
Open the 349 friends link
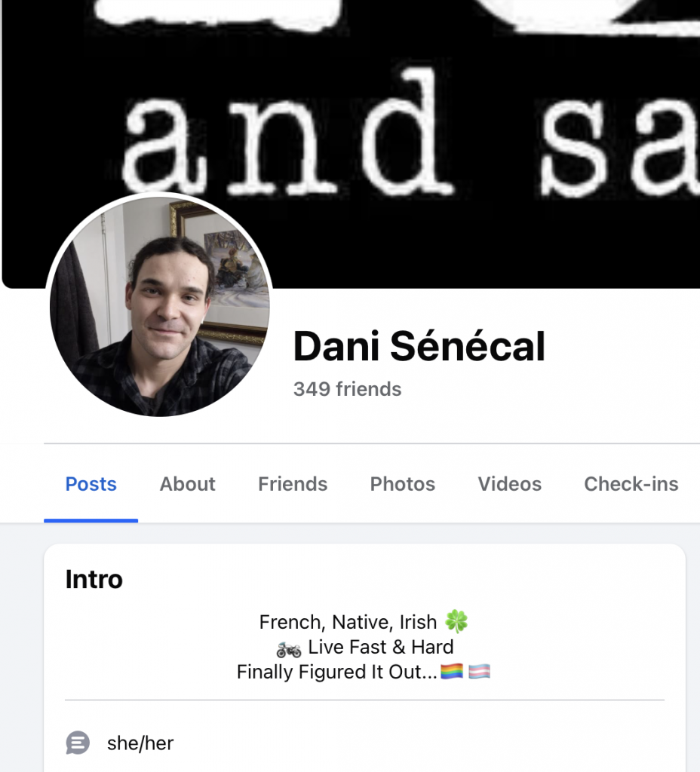pos(347,389)
